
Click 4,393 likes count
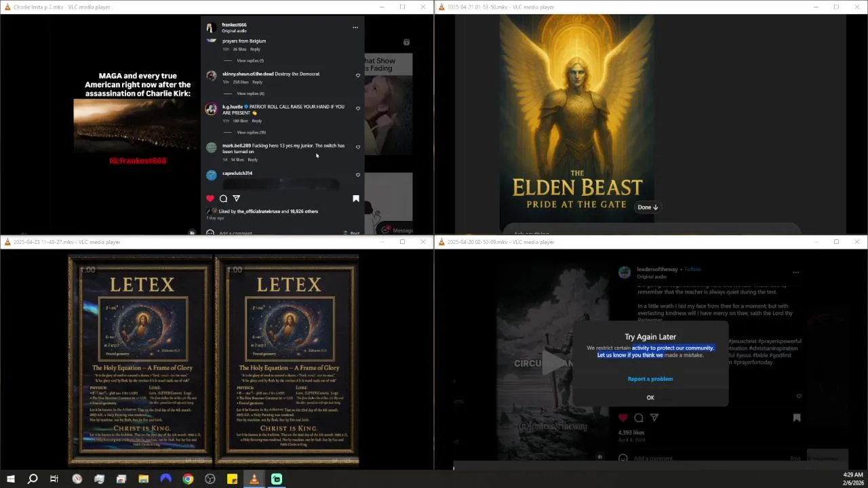pyautogui.click(x=631, y=432)
